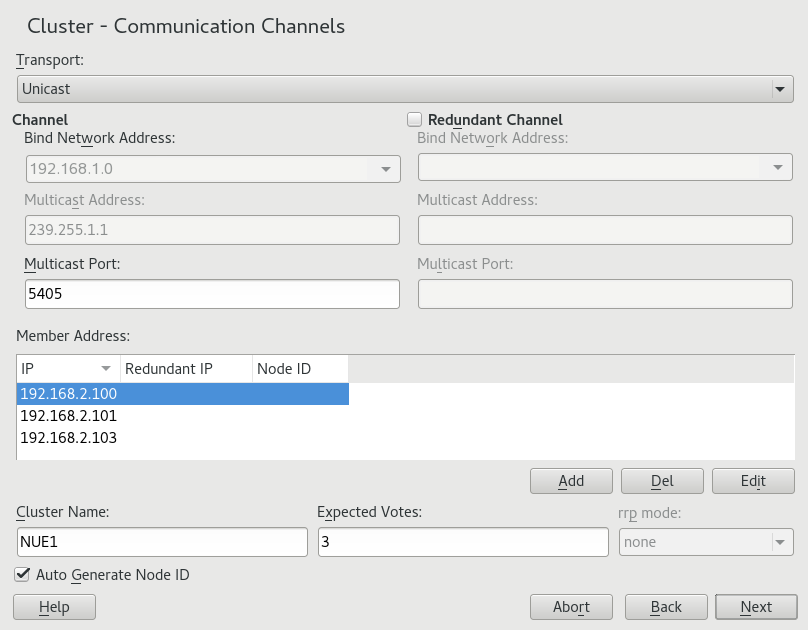
Task: Open Help for this dialog
Action: (54, 607)
